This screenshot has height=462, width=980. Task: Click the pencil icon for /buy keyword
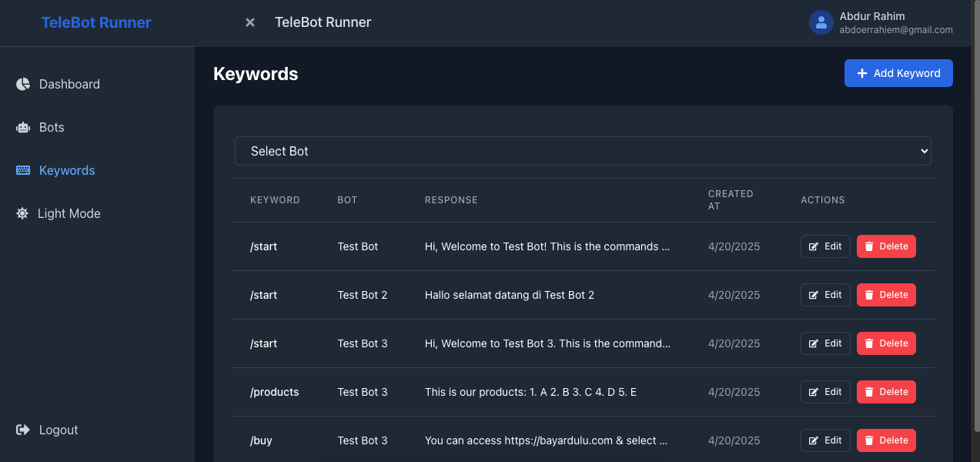[x=814, y=440]
